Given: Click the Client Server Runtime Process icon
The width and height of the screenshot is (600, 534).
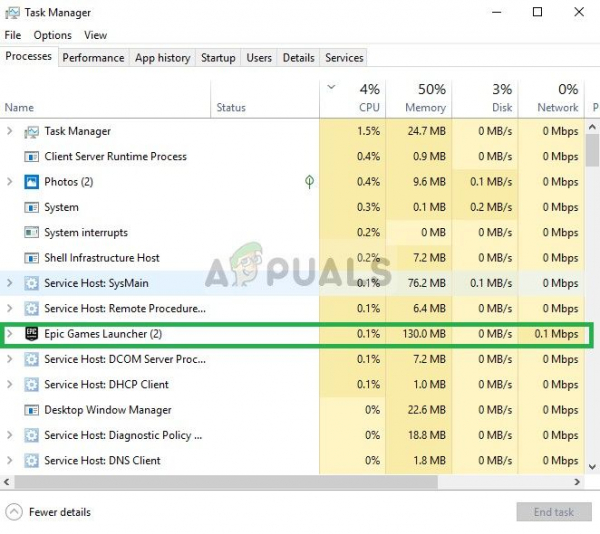Looking at the screenshot, I should pos(31,157).
